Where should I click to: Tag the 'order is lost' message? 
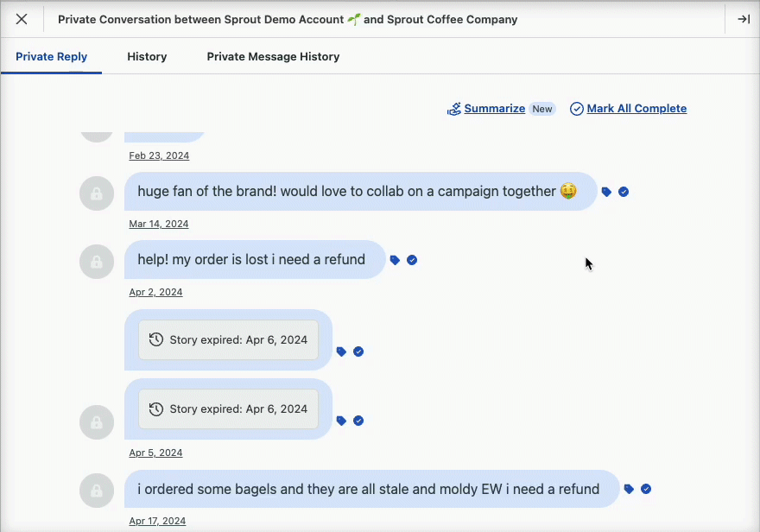point(395,260)
